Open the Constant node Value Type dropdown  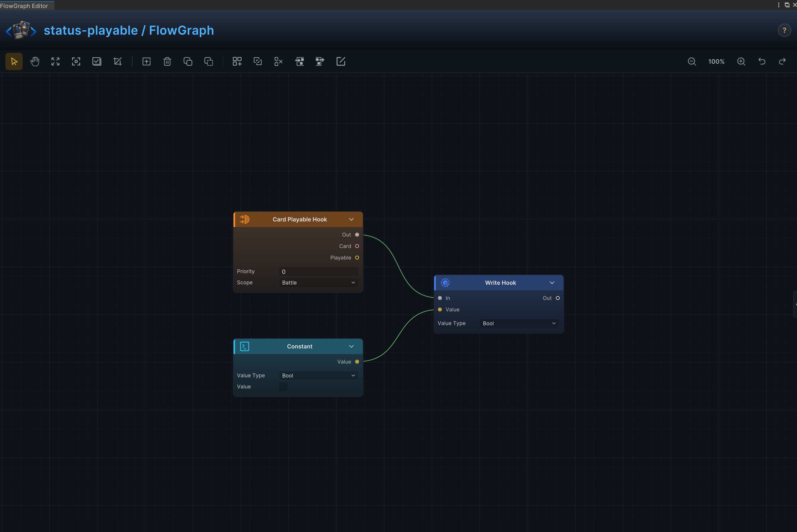[319, 376]
